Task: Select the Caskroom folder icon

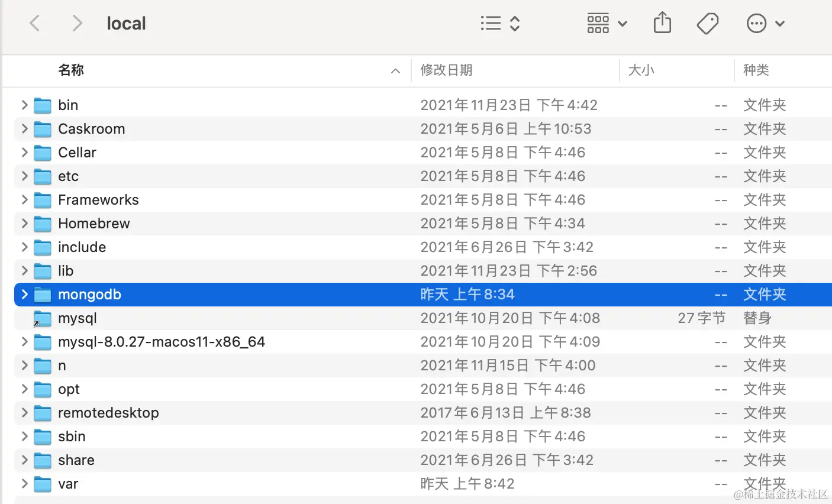Action: [43, 129]
